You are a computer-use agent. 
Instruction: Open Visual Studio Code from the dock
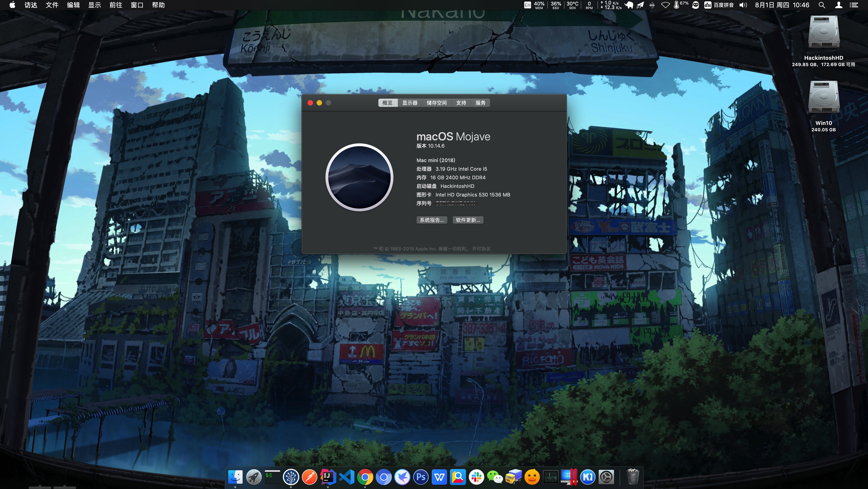point(347,477)
